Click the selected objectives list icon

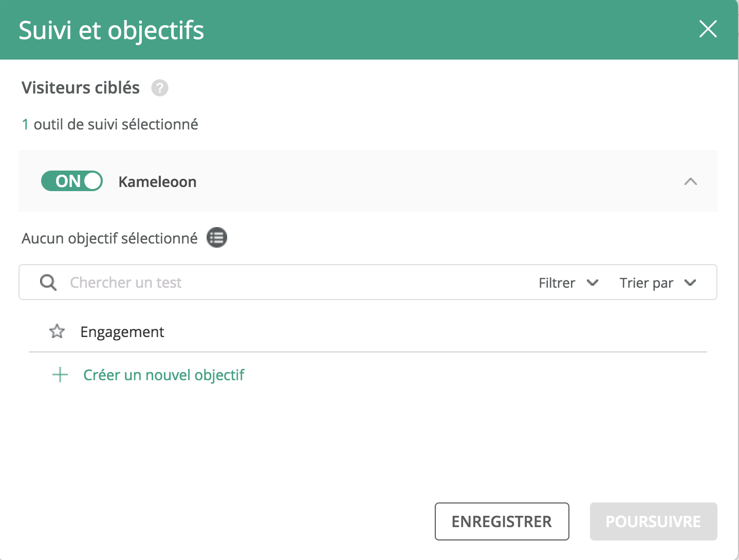217,237
